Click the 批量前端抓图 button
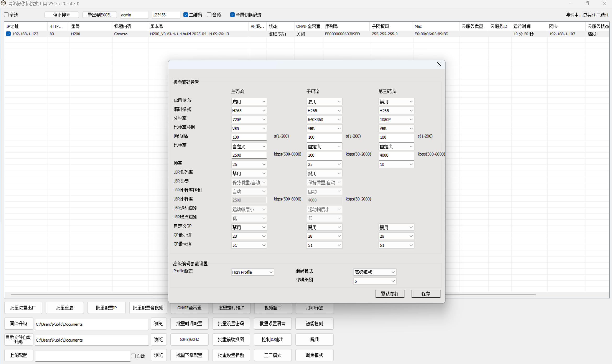Image resolution: width=612 pixels, height=364 pixels. pos(231,339)
